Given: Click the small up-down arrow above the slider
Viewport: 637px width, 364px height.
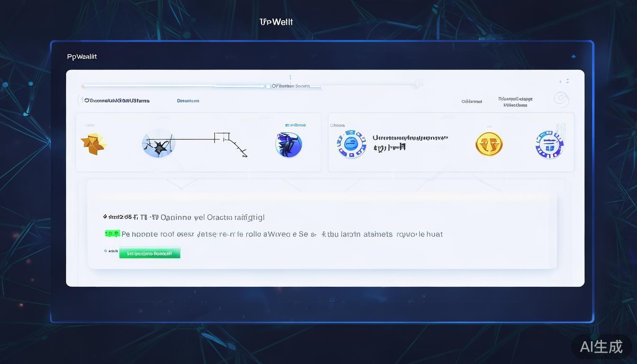Looking at the screenshot, I should click(x=290, y=77).
